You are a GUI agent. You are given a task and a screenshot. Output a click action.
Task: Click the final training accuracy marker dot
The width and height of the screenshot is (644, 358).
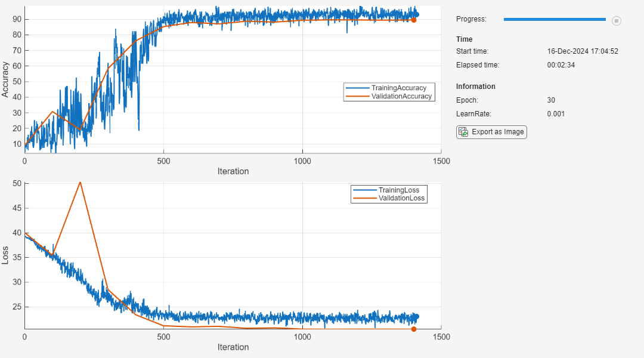point(416,14)
